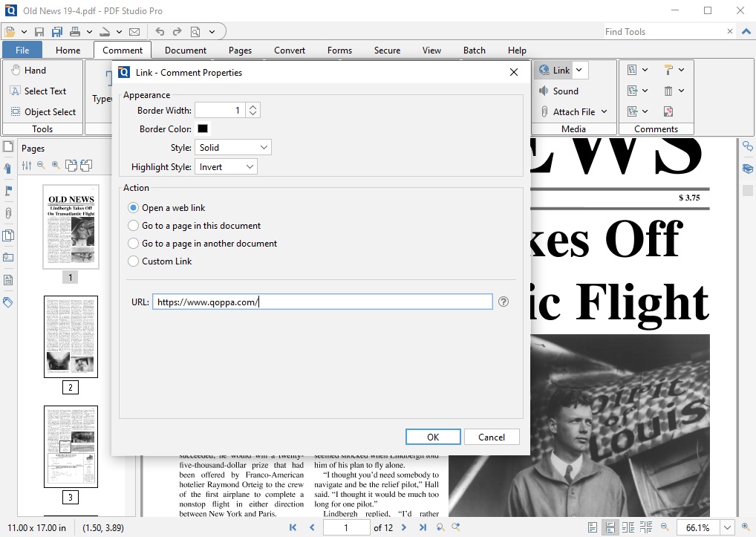Select the Custom Link radio option

point(134,261)
